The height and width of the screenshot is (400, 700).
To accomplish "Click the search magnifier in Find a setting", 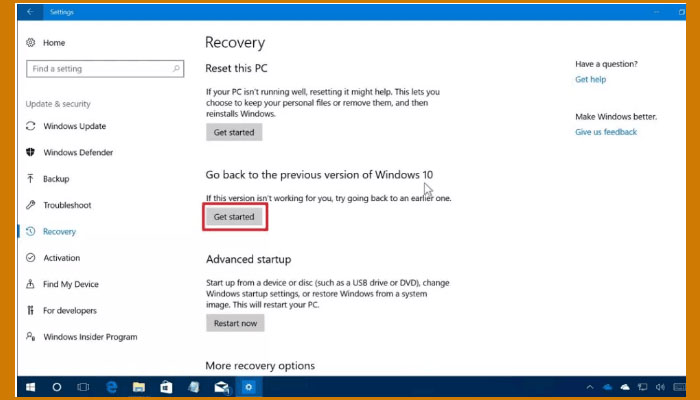I will 176,69.
